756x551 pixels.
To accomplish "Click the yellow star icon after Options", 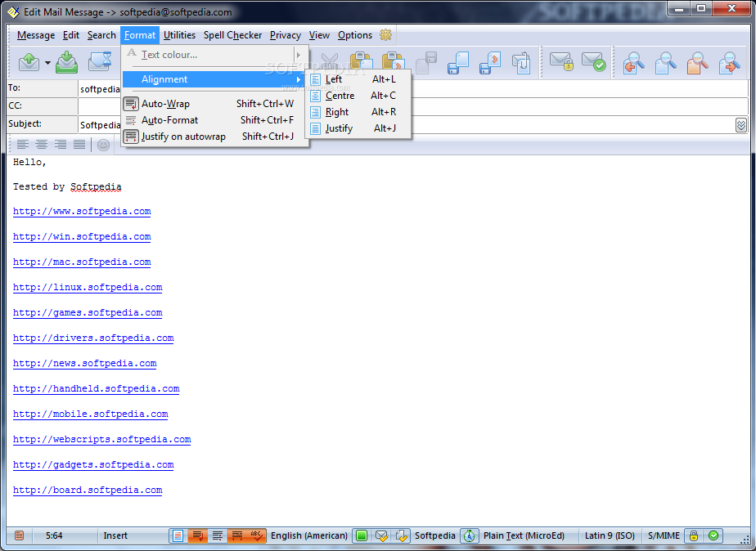I will point(385,34).
